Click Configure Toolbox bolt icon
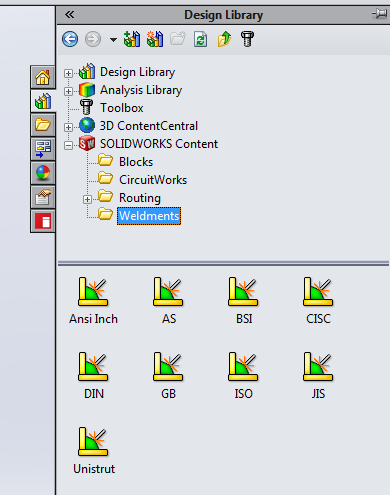 tap(247, 39)
